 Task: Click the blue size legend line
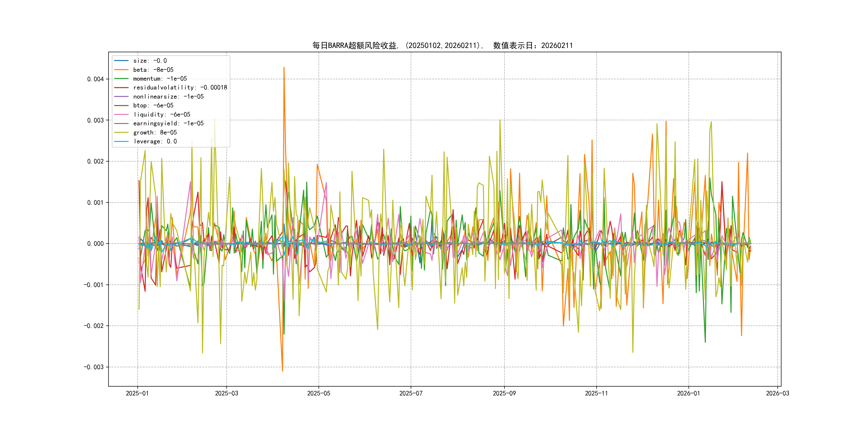(x=121, y=61)
